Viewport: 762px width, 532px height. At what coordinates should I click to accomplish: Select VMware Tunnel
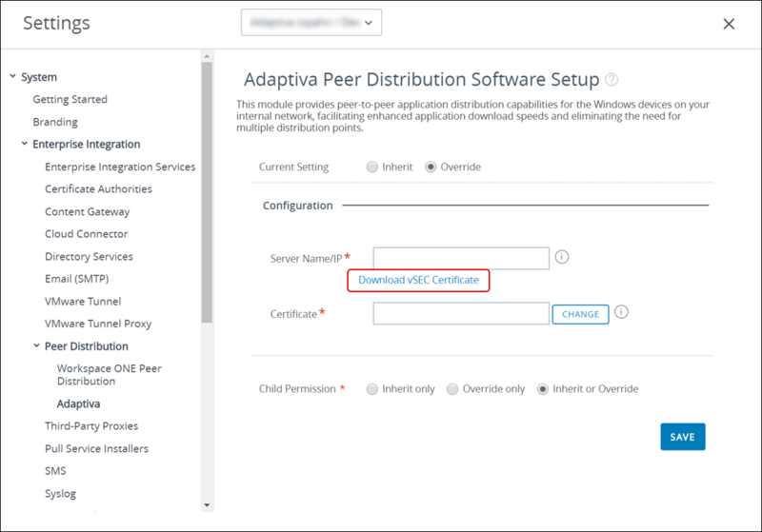click(x=83, y=302)
